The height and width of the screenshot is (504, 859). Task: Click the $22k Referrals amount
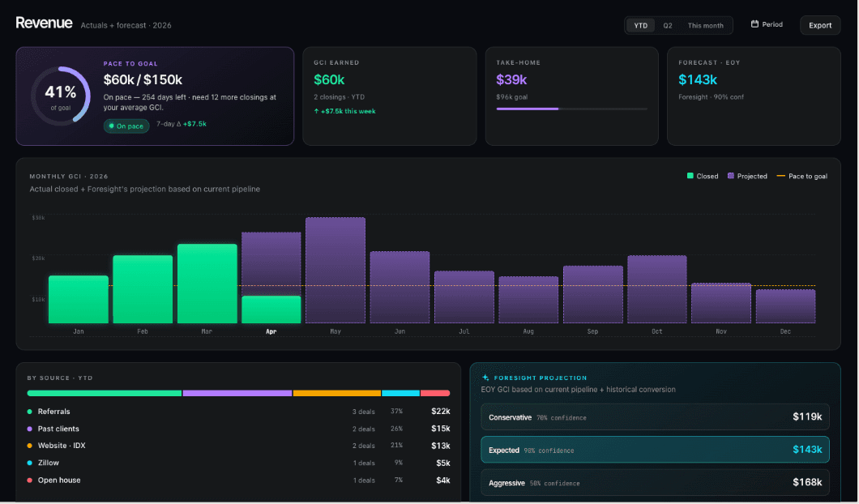tap(441, 412)
